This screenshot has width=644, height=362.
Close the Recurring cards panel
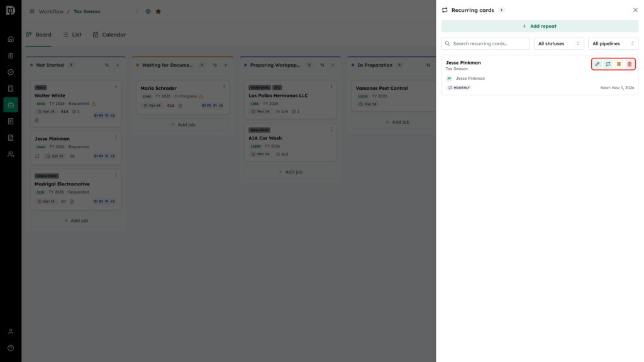pyautogui.click(x=635, y=10)
